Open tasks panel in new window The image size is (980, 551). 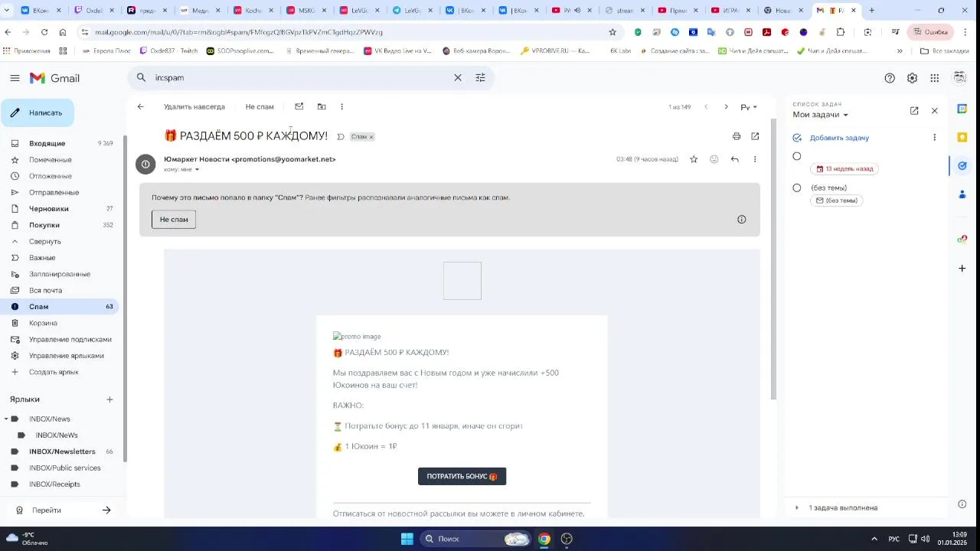914,111
